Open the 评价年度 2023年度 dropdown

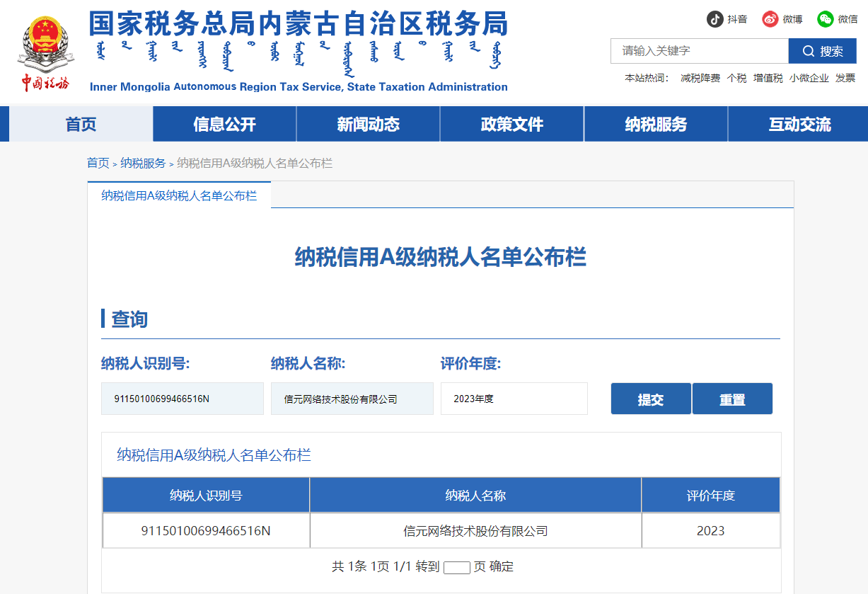[514, 399]
